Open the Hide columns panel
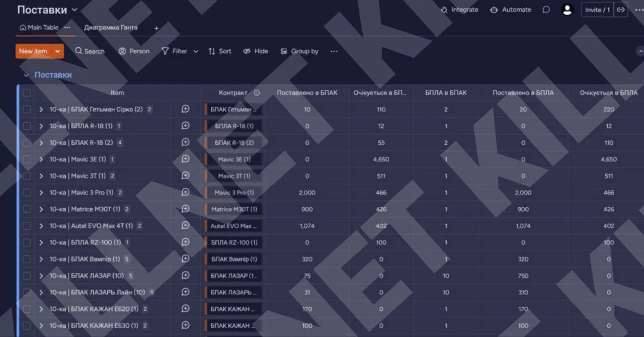The width and height of the screenshot is (644, 337). [255, 51]
